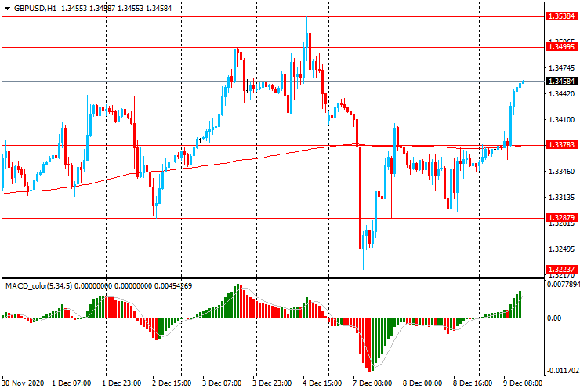The height and width of the screenshot is (392, 580).
Task: Click the 1 Dec 07:00 time label
Action: (71, 383)
